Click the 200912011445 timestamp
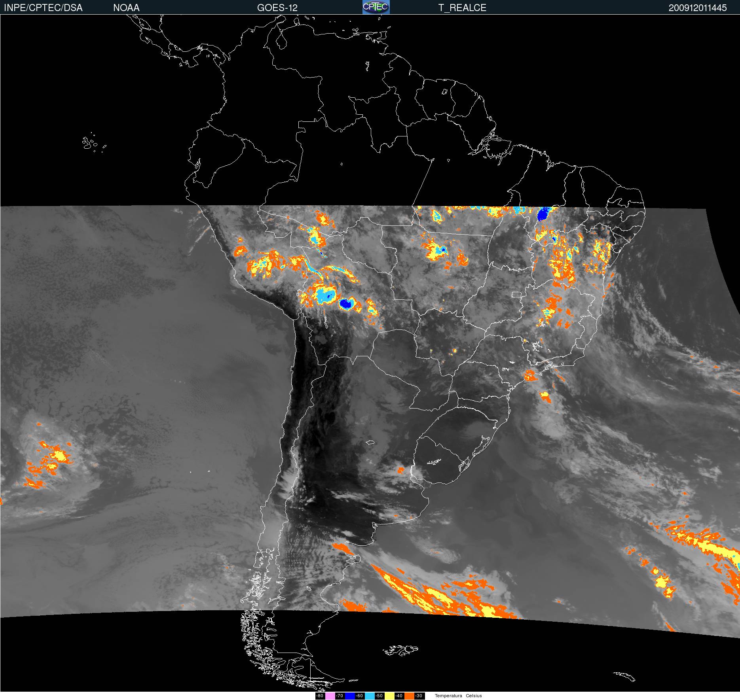The height and width of the screenshot is (700, 740). coord(698,8)
